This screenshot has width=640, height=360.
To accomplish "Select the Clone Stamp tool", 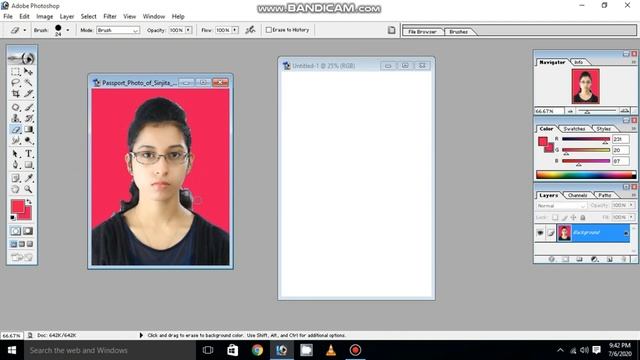I will [16, 118].
